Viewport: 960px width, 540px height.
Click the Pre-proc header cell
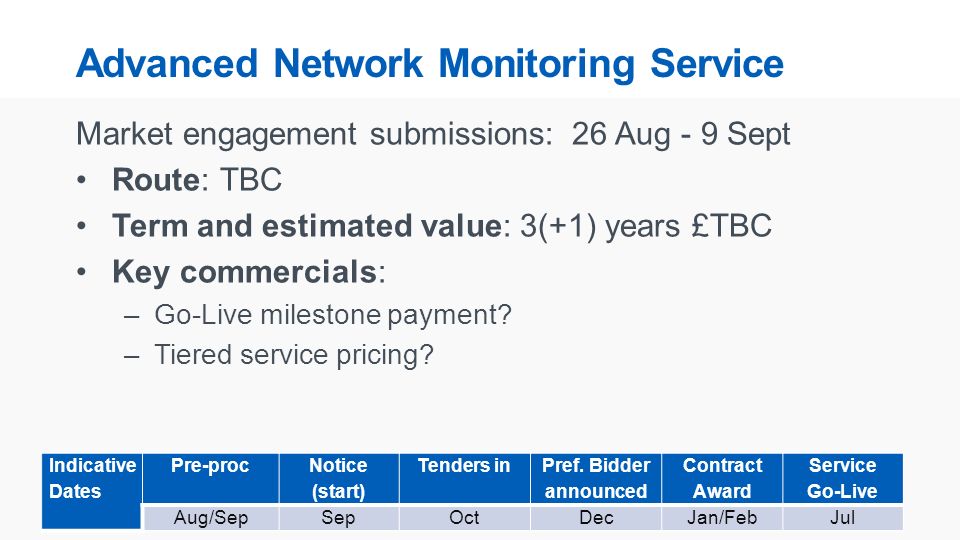point(210,478)
